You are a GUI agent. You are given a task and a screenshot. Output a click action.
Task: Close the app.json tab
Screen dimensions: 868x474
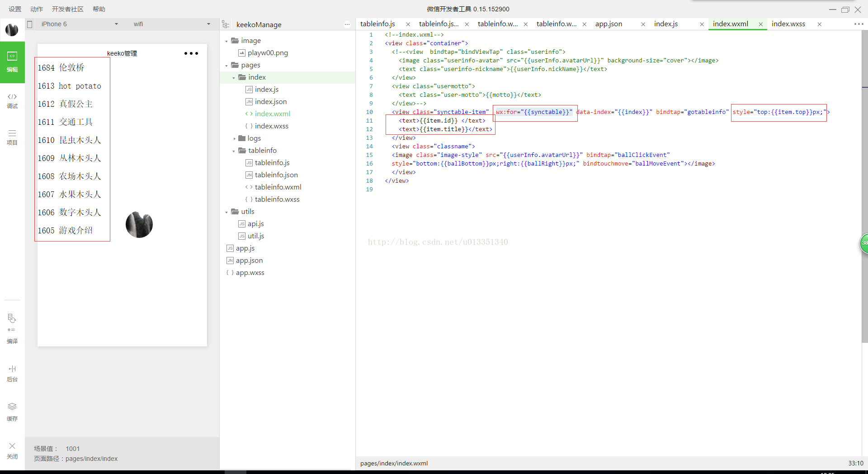[643, 24]
